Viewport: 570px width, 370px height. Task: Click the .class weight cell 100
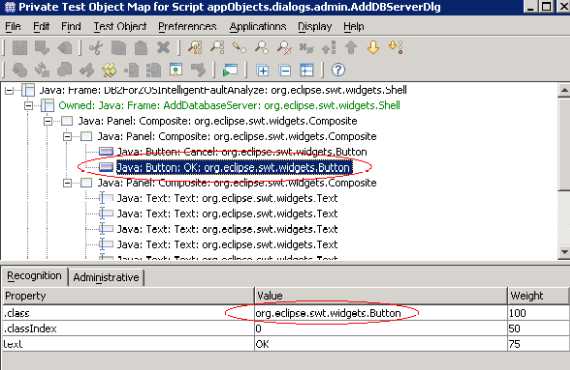point(538,313)
